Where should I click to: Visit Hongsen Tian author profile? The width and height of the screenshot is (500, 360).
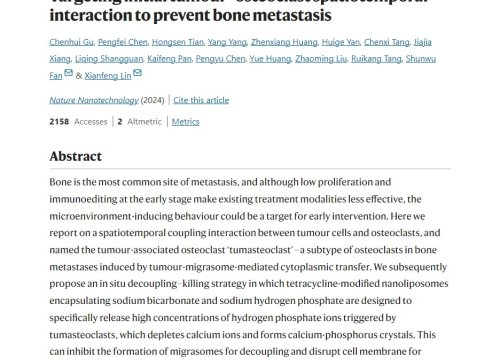pyautogui.click(x=178, y=42)
